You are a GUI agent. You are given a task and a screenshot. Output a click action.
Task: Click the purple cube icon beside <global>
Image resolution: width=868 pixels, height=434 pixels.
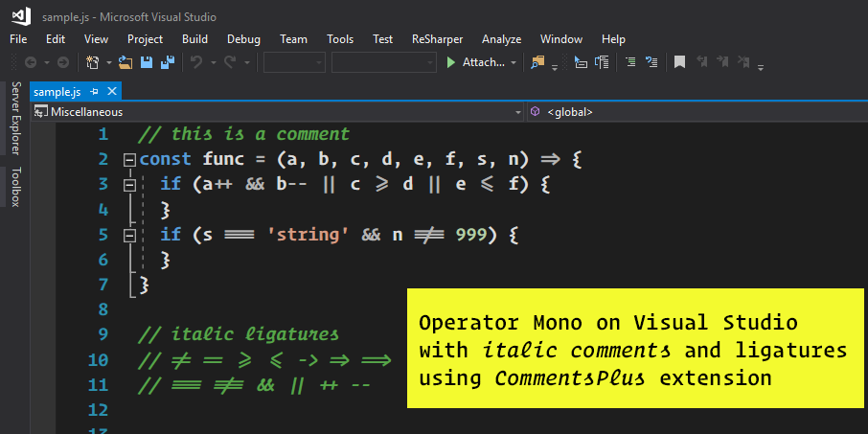(x=535, y=112)
